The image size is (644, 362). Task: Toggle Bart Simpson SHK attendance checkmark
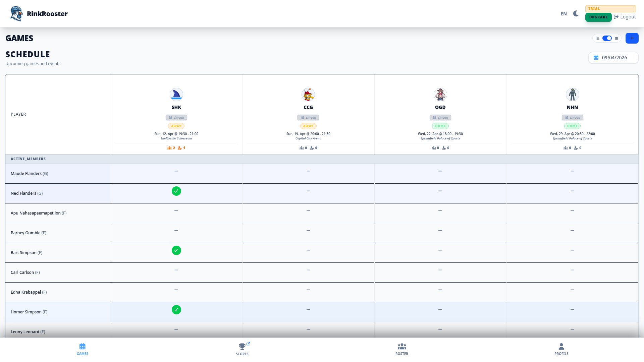176,250
